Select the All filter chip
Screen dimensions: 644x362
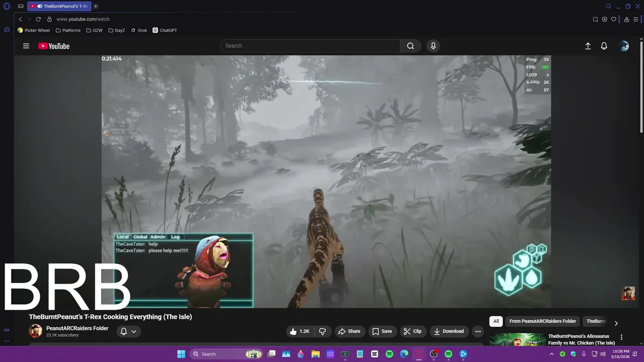496,321
